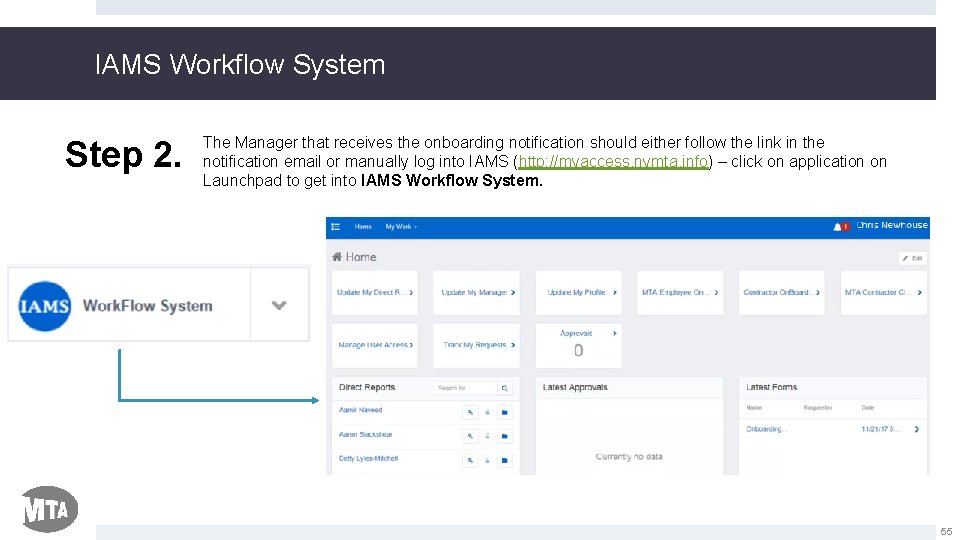Screen dimensions: 960x540
Task: Click the Latest Approvals panel heading
Action: click(575, 388)
